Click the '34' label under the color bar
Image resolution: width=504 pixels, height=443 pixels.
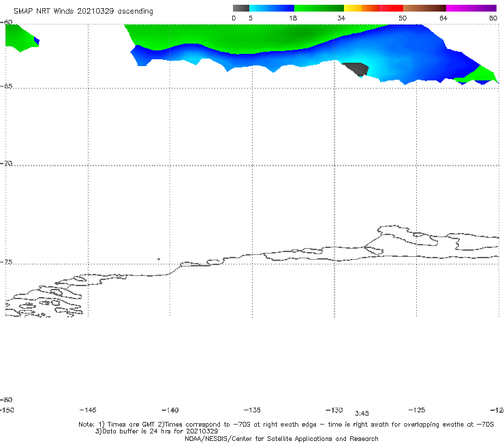[341, 18]
